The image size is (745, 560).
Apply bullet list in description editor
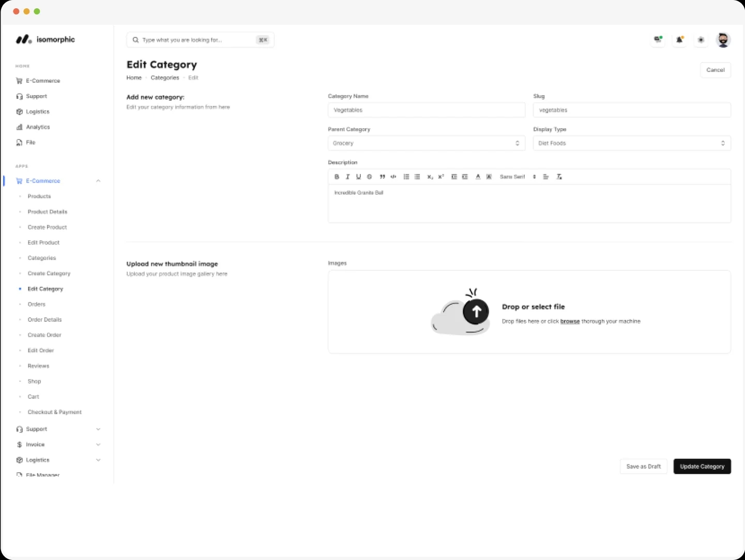click(417, 177)
